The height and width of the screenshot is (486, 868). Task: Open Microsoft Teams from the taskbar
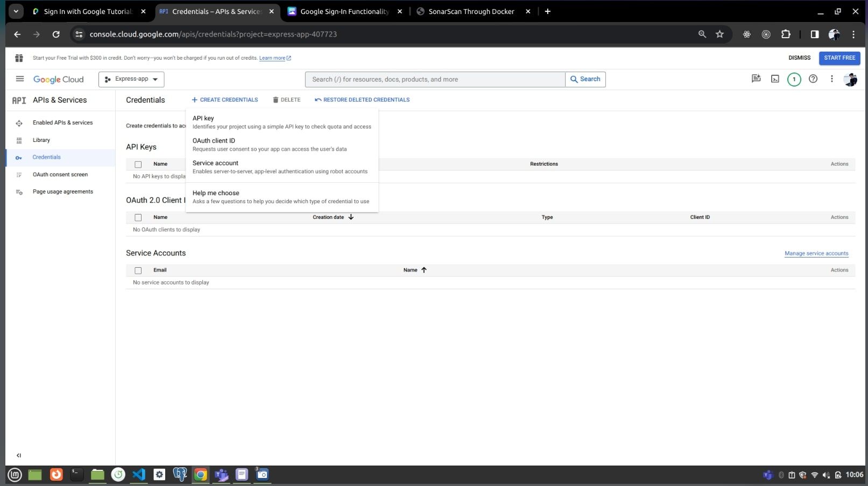coord(221,474)
